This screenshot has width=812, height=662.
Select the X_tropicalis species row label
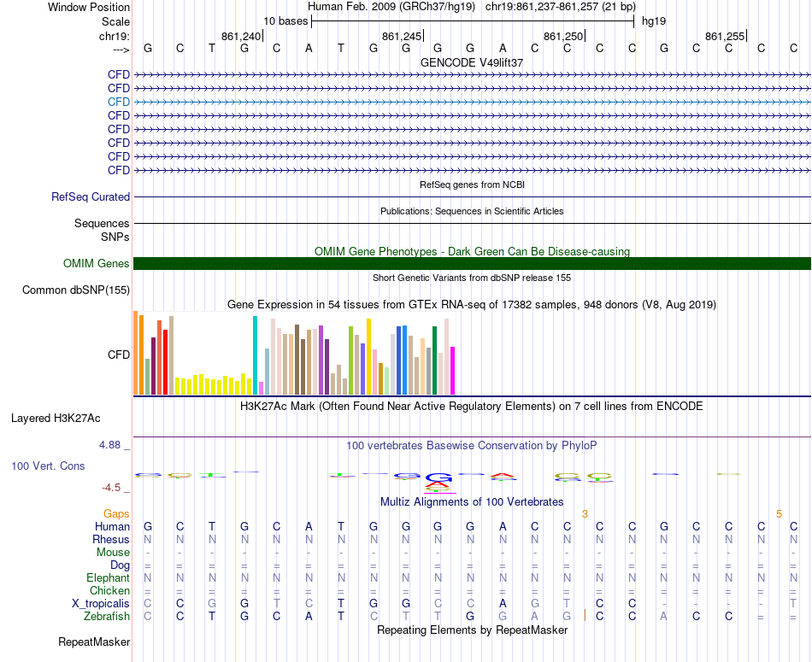(x=101, y=603)
